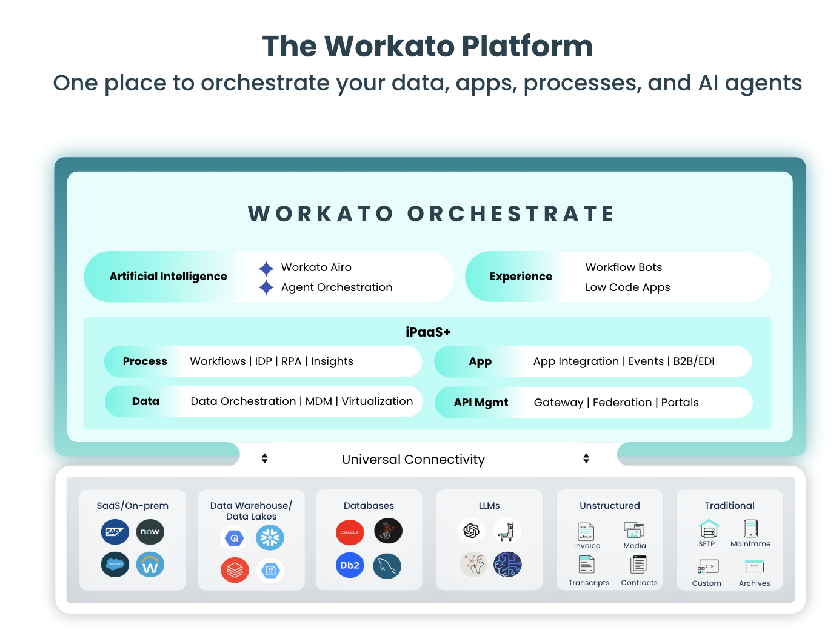This screenshot has width=839, height=644.
Task: Click the 'Traditional' card heading
Action: point(730,506)
